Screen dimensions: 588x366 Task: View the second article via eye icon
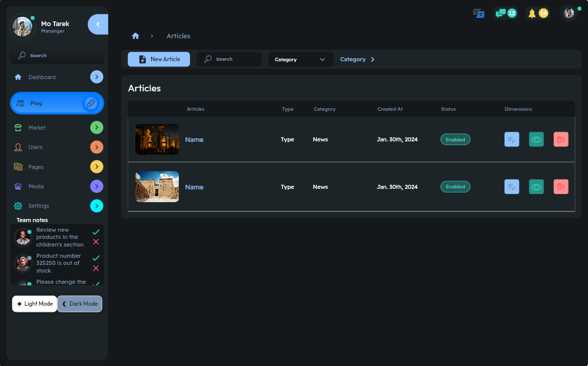click(x=536, y=187)
